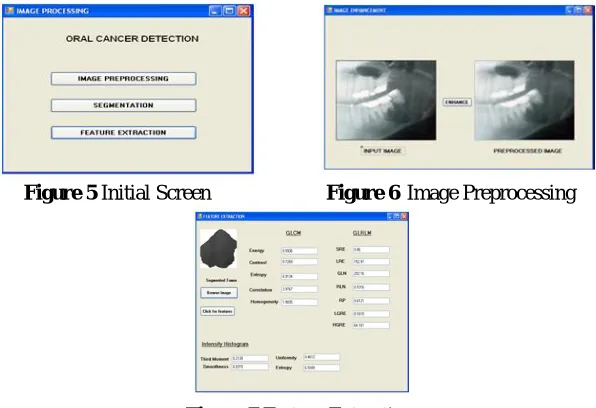Image resolution: width=596 pixels, height=408 pixels.
Task: Click the 'Segmented Tumor' caption
Action: (221, 280)
